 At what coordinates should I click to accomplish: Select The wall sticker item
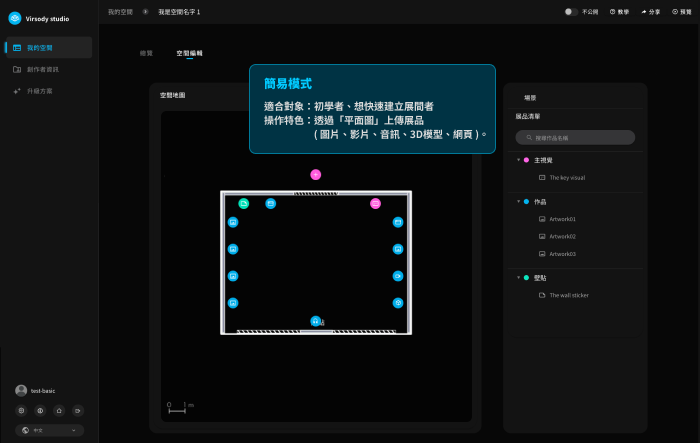(569, 295)
